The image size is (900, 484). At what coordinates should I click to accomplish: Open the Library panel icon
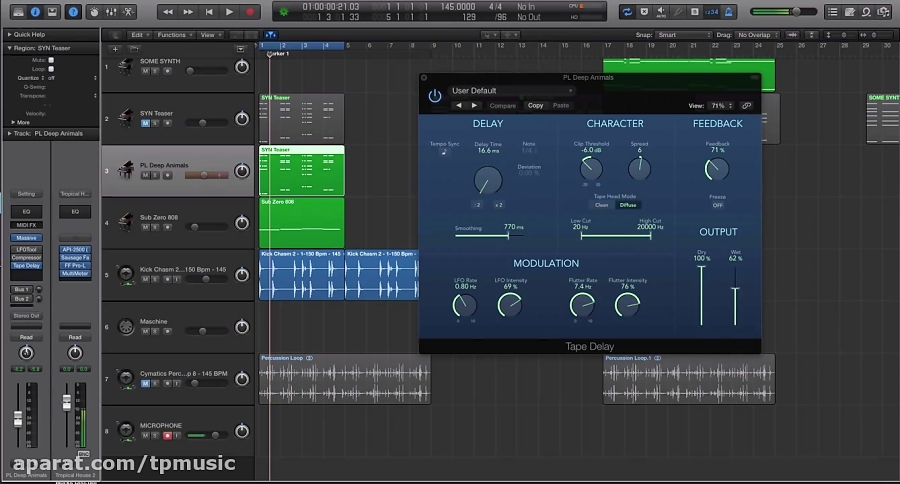[x=18, y=11]
